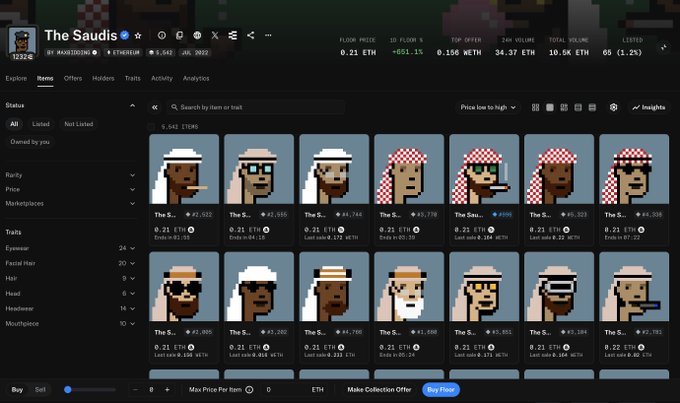Switch to the small grid view
The width and height of the screenshot is (680, 403).
536,107
